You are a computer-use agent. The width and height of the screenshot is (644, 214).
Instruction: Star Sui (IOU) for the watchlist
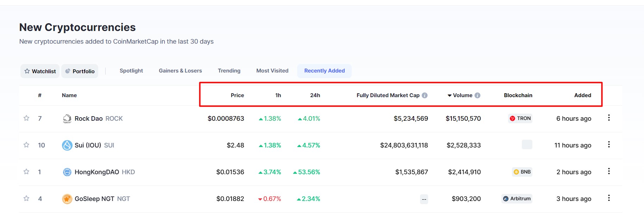(26, 145)
